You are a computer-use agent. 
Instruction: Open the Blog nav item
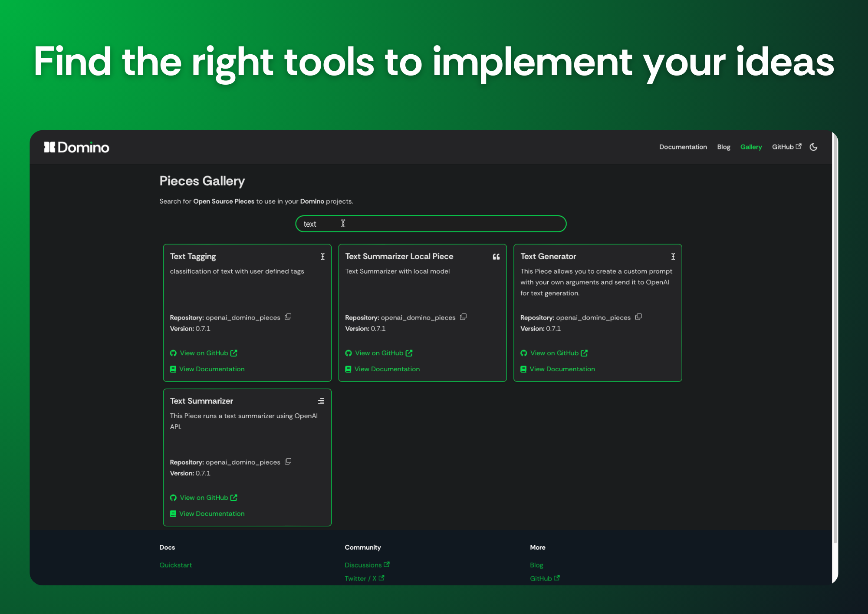coord(723,147)
